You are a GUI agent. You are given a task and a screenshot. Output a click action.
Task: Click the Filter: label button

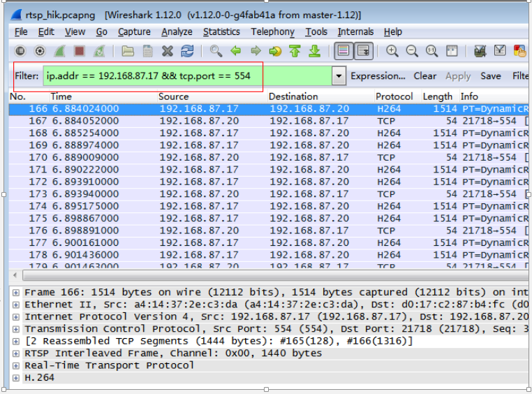point(27,75)
